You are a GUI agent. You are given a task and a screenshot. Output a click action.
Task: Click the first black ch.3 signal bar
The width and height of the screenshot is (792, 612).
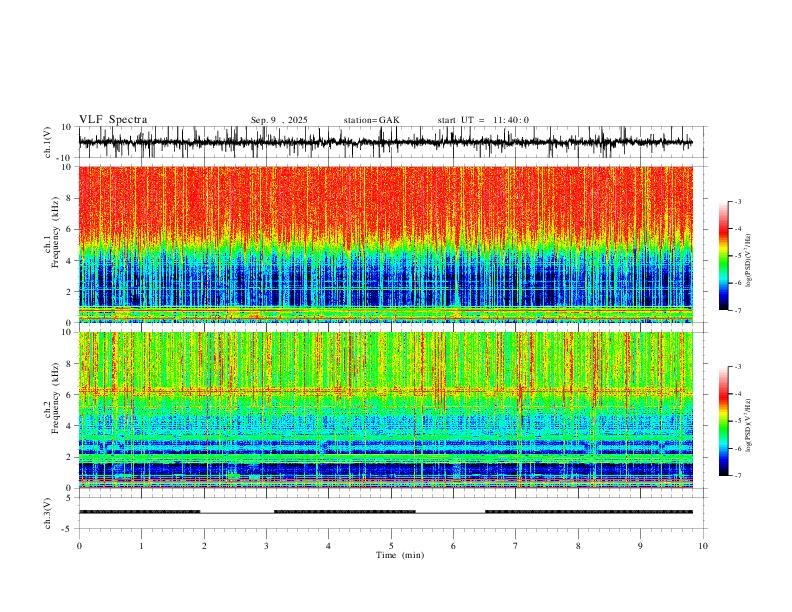139,512
